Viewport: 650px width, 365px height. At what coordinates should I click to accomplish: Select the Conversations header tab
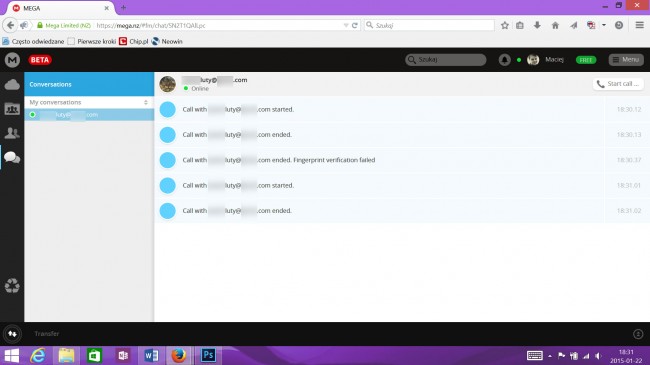tap(89, 84)
